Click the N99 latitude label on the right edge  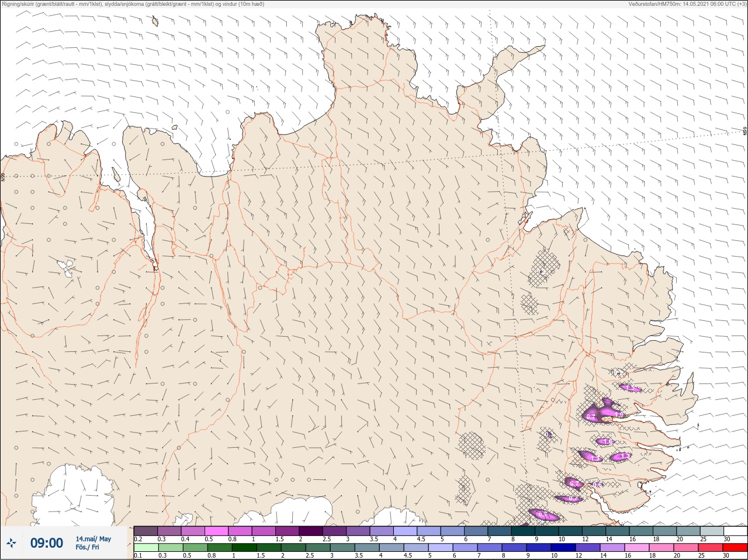point(745,132)
